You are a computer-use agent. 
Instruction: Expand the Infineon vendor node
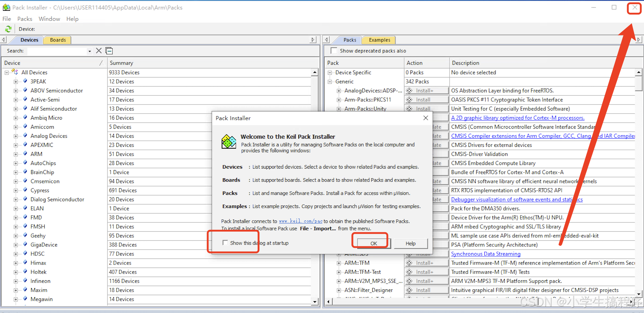tap(16, 281)
